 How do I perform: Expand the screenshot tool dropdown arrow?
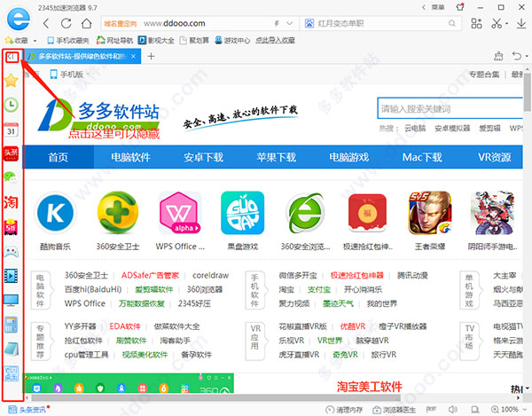click(506, 24)
